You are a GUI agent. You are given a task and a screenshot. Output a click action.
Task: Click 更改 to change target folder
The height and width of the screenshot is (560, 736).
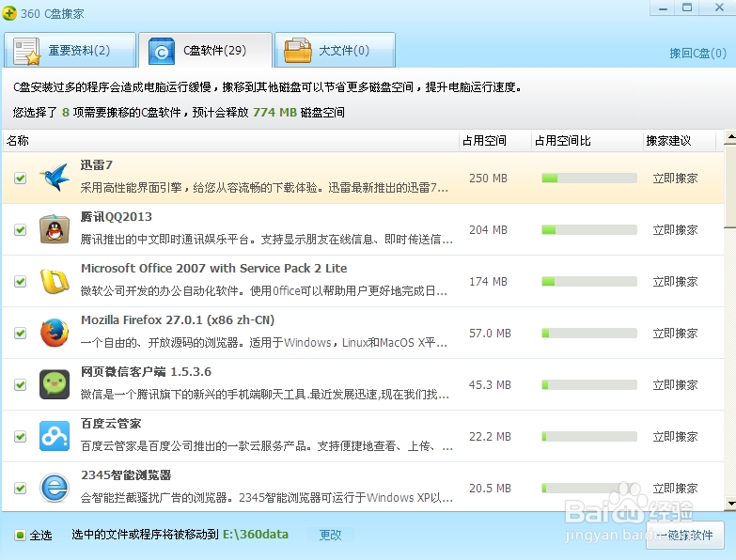(x=331, y=535)
